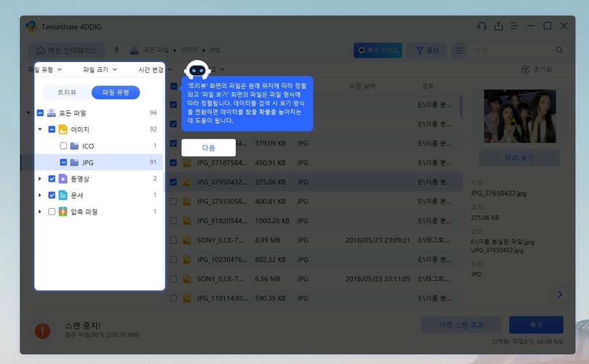
Task: Click 메인 인터페이스 home button
Action: coord(67,51)
